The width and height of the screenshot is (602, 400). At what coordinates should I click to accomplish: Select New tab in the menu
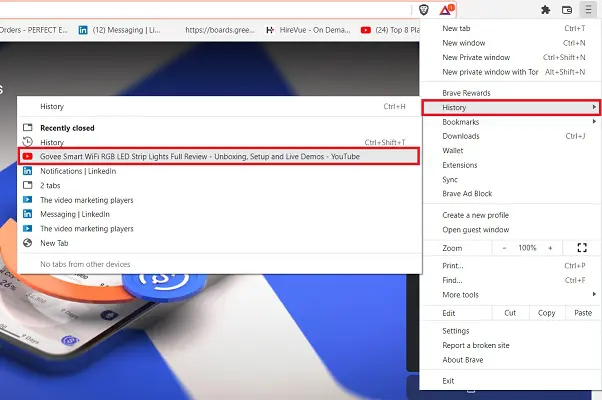click(x=511, y=28)
